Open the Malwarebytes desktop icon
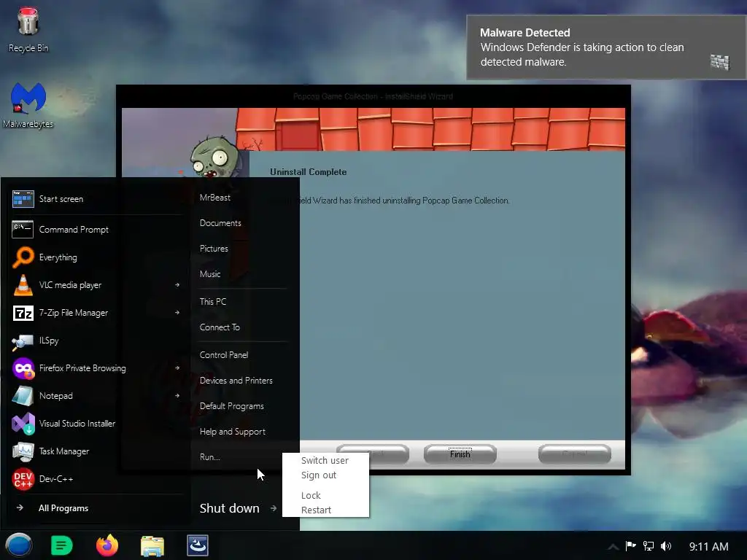Viewport: 747px width, 560px height. click(28, 98)
